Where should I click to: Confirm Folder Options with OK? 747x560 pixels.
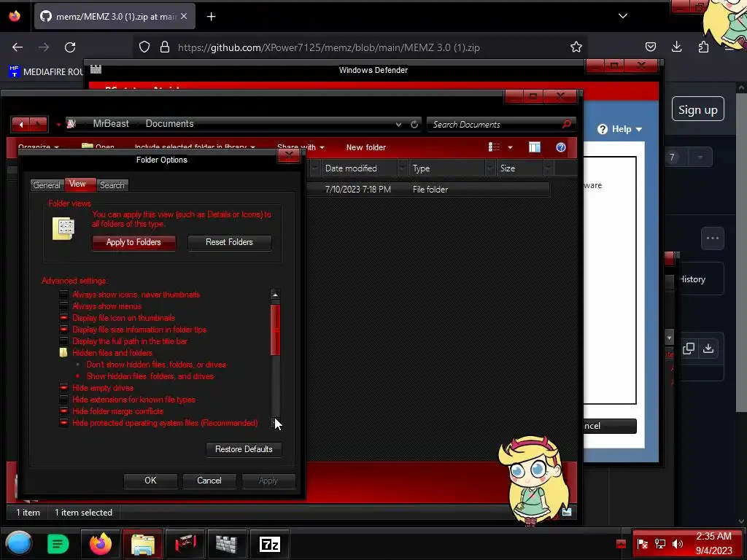click(x=150, y=481)
